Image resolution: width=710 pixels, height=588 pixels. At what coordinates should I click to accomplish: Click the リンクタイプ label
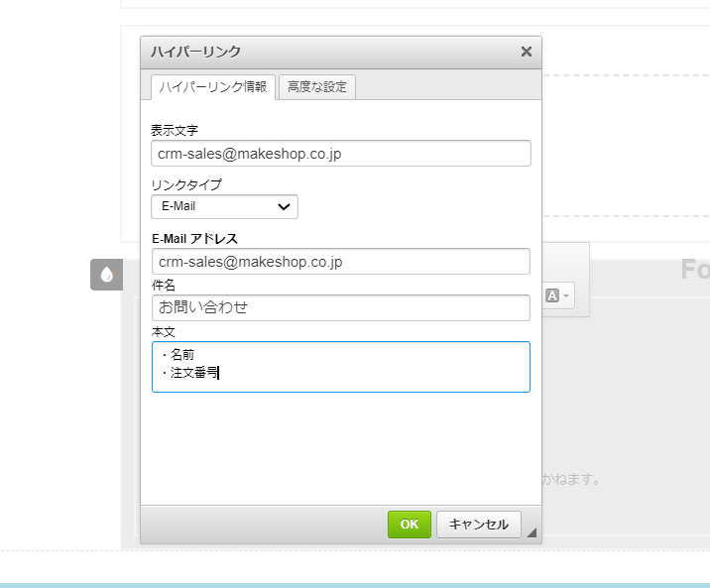click(186, 184)
